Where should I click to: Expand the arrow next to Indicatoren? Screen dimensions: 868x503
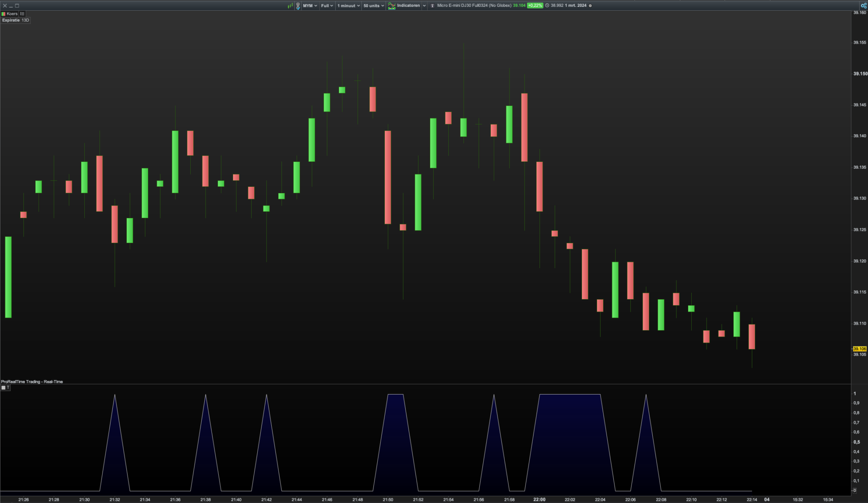point(424,6)
